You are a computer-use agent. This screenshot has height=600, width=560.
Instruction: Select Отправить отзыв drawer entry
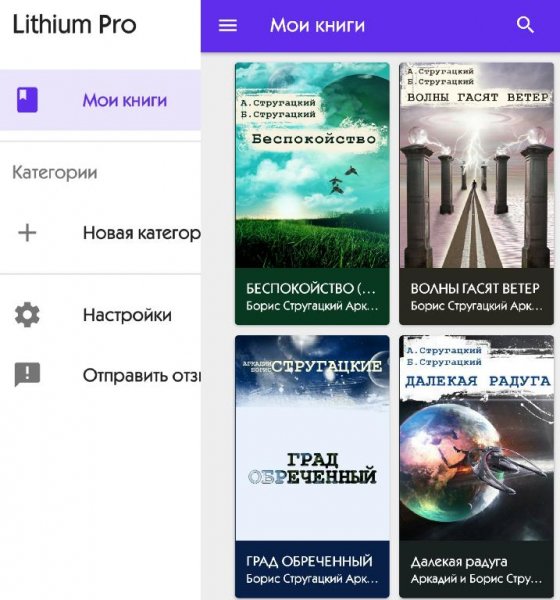tap(100, 375)
